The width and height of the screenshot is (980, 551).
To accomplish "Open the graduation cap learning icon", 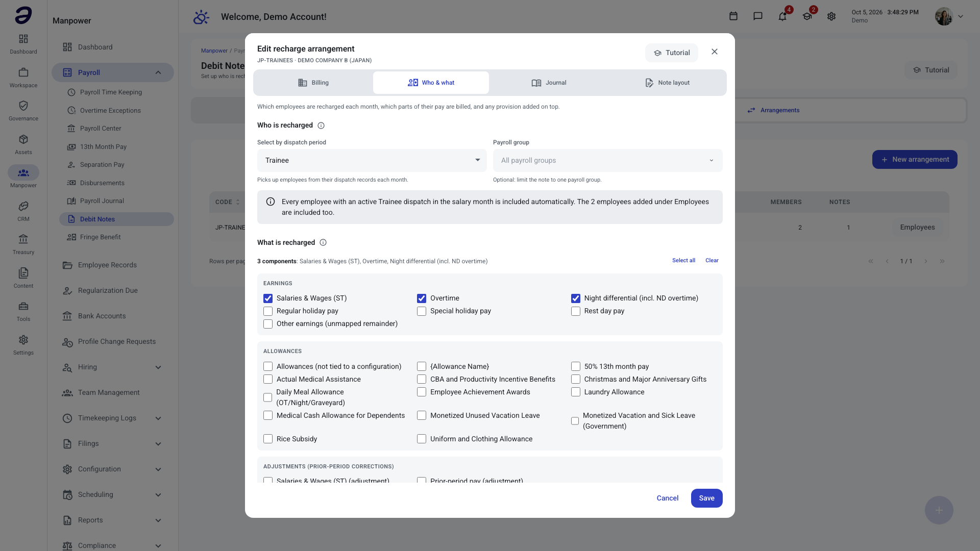I will click(x=807, y=16).
